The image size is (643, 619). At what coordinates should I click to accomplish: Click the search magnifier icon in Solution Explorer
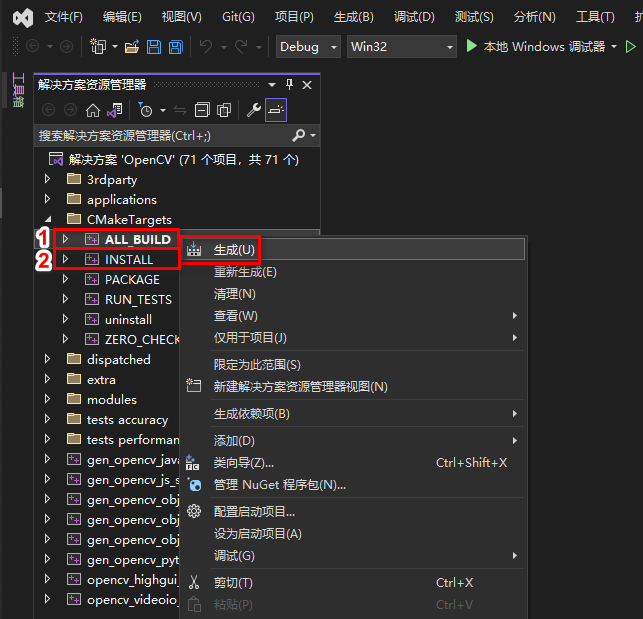click(298, 135)
